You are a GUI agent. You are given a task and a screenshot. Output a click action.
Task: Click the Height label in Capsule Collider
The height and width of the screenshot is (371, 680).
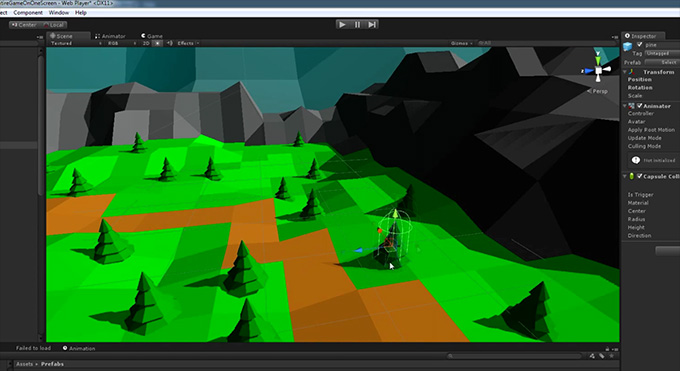point(636,227)
